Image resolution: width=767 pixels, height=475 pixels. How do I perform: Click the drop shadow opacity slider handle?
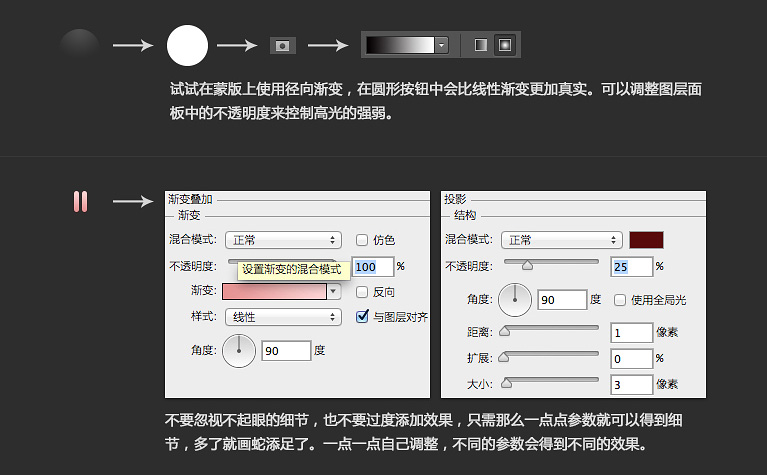click(x=527, y=265)
